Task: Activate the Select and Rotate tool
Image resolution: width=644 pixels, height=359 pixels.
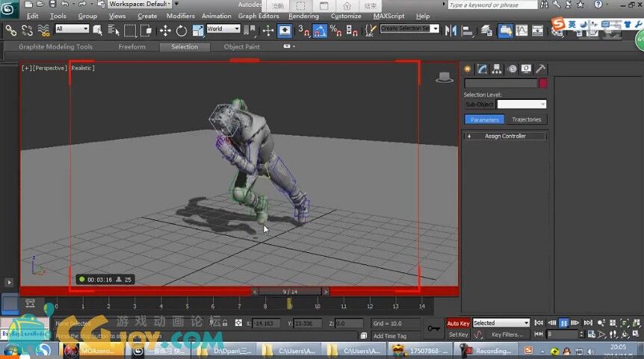Action: (x=181, y=31)
